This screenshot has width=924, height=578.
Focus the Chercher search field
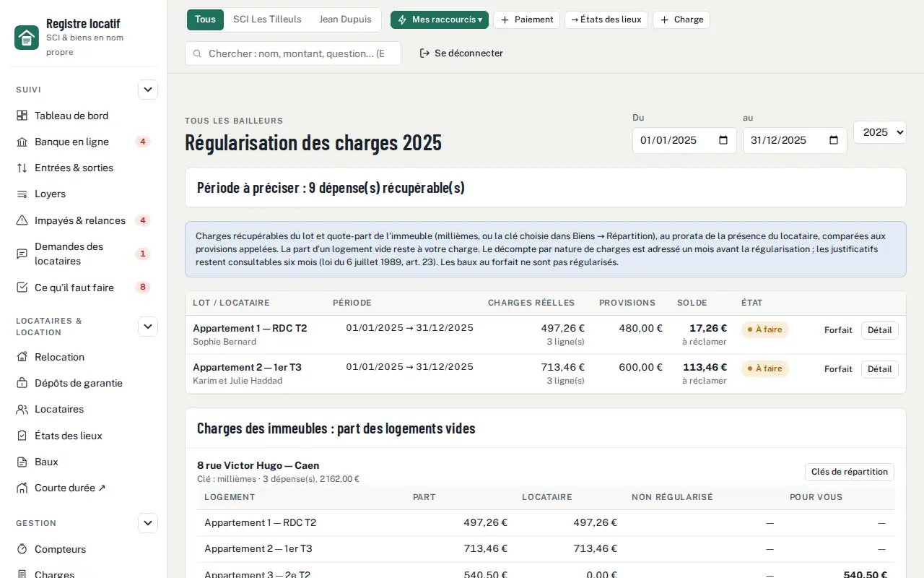click(x=293, y=53)
